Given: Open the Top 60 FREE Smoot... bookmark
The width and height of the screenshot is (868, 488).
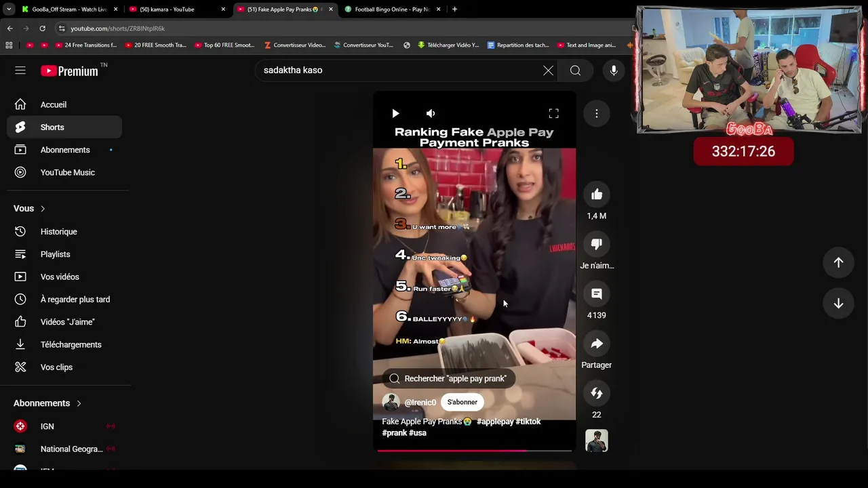Looking at the screenshot, I should click(x=224, y=45).
